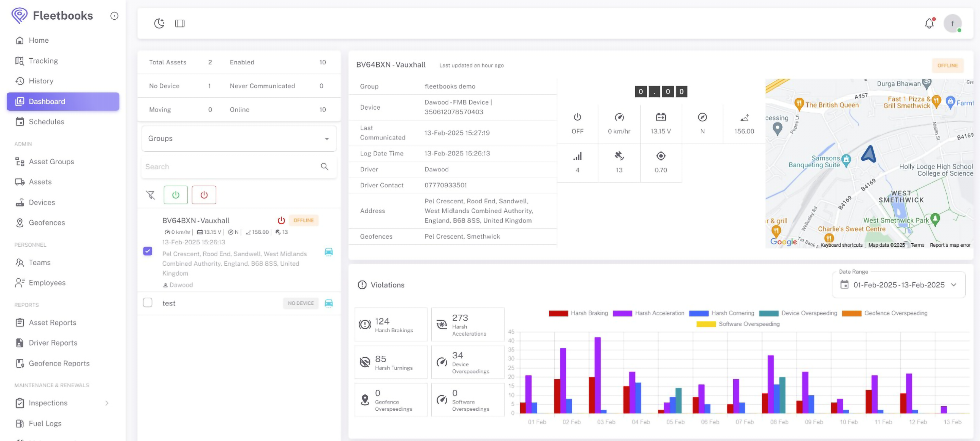Open notifications bell
The width and height of the screenshot is (980, 441).
pos(929,24)
